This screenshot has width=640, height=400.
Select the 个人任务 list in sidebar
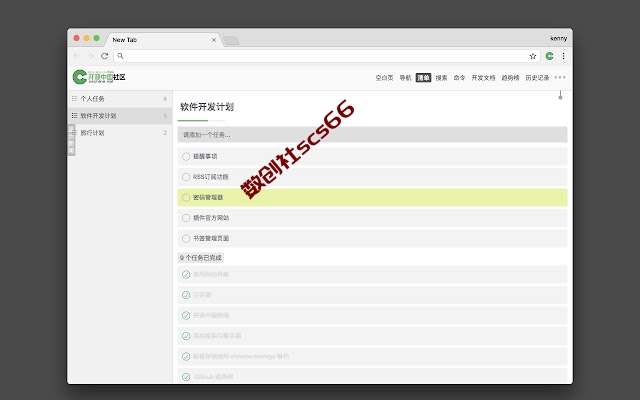tap(120, 99)
